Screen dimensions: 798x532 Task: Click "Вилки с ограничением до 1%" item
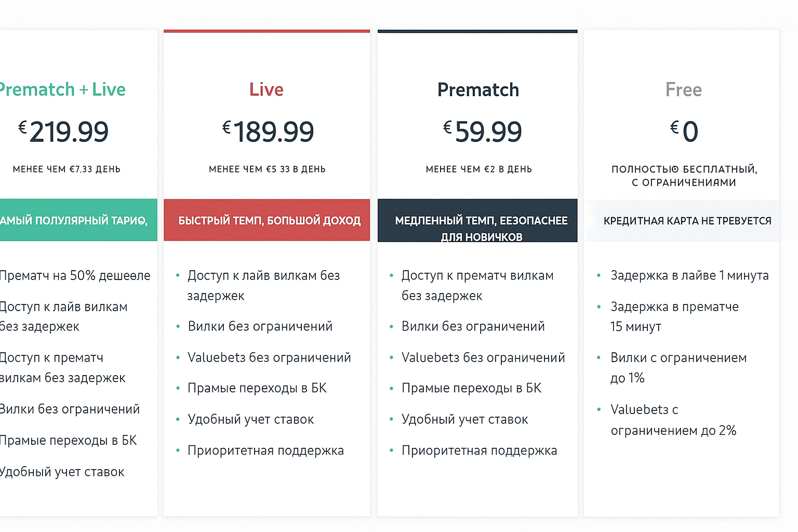click(678, 367)
